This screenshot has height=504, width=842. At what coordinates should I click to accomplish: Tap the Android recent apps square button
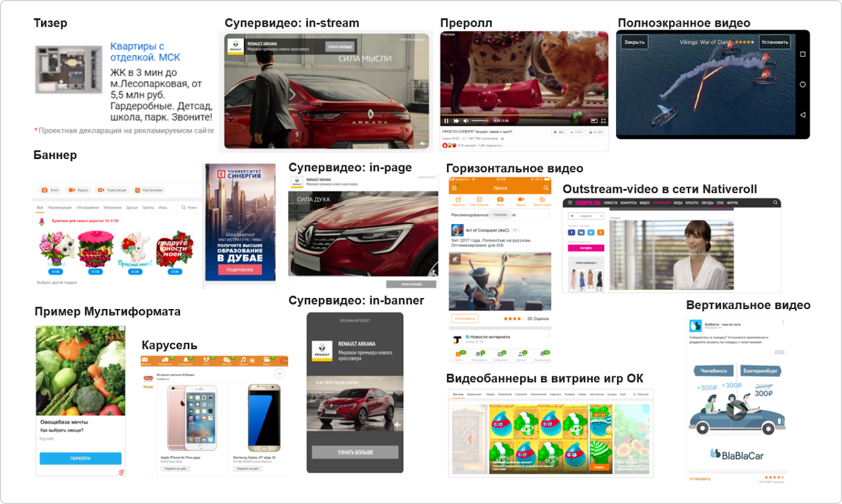click(803, 54)
